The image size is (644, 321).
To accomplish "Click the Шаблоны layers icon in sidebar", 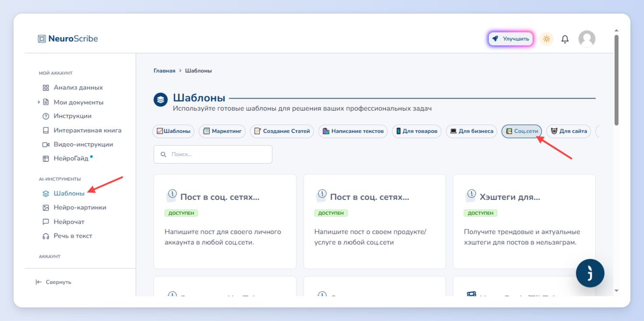I will [46, 193].
